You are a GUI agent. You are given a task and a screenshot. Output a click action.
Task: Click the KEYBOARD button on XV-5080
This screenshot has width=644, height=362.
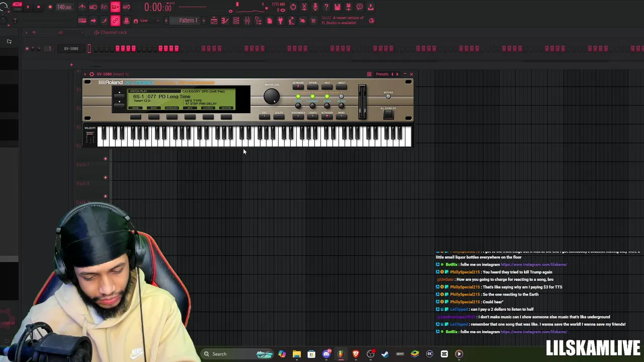298,86
